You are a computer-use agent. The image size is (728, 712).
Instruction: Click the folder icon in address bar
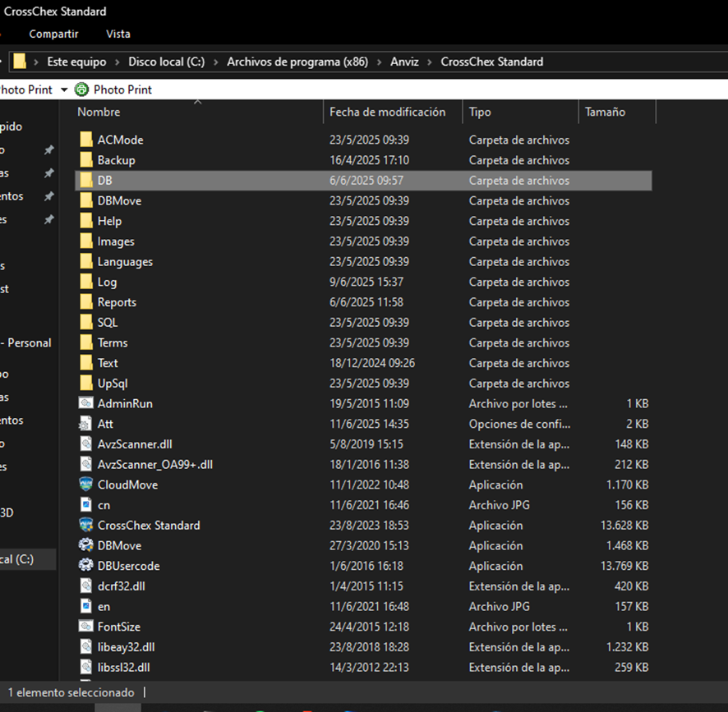(x=20, y=62)
